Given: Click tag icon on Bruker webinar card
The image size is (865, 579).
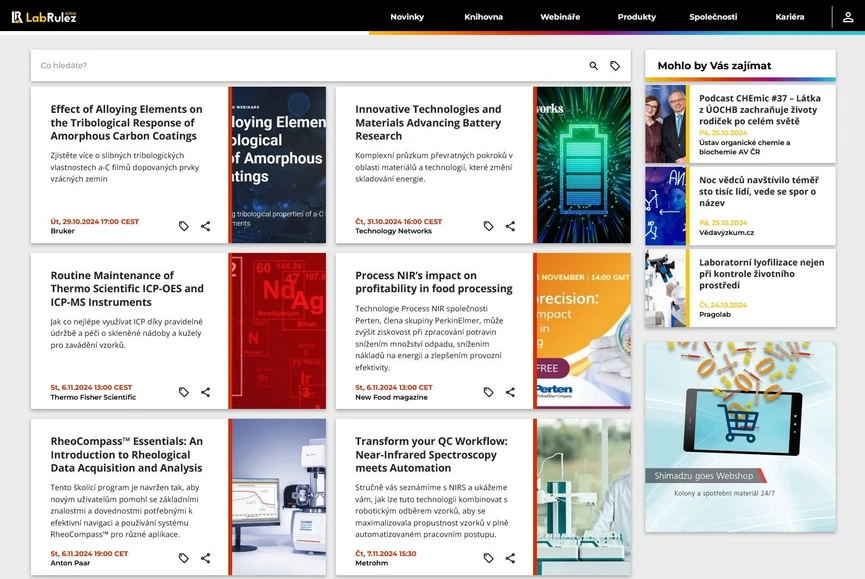Looking at the screenshot, I should click(184, 226).
